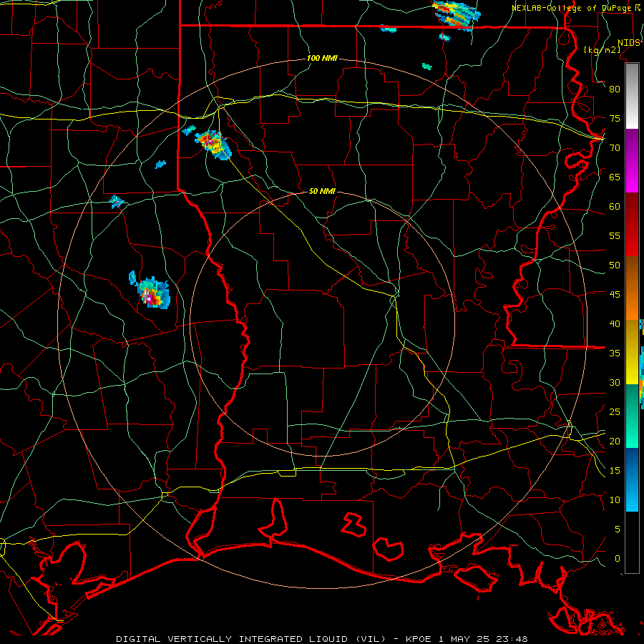The width and height of the screenshot is (644, 644).
Task: Select the red segment of the color bar
Action: [632, 224]
